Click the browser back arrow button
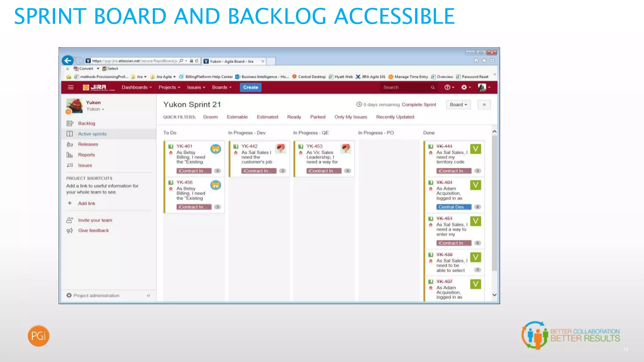 point(68,61)
